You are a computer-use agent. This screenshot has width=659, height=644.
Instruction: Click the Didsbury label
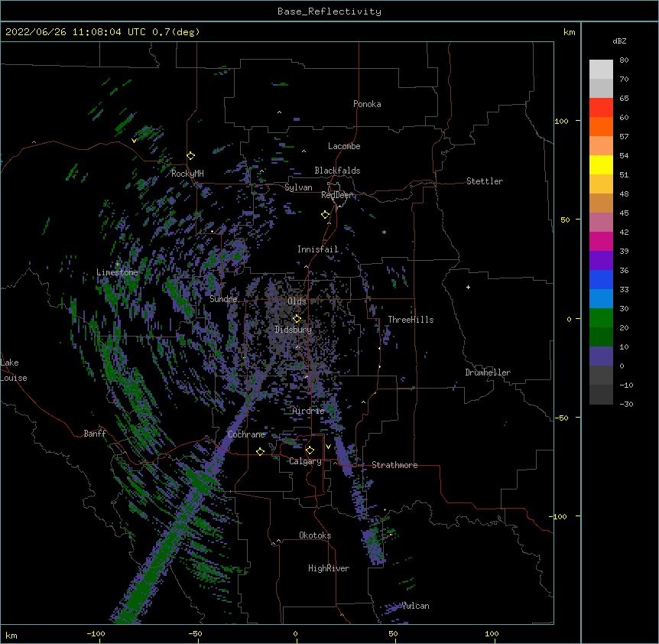coord(294,330)
